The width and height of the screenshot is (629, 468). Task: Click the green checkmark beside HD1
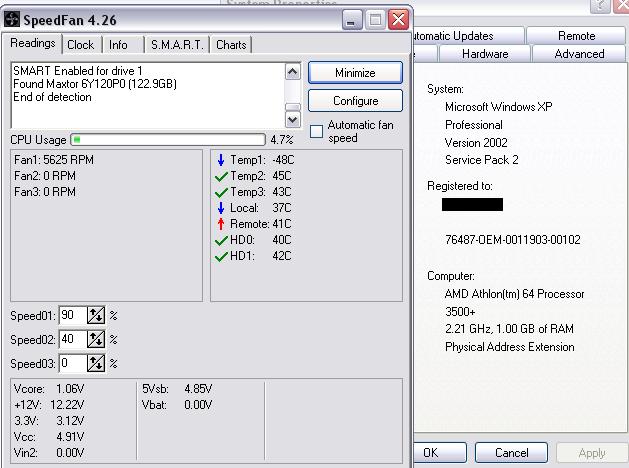click(x=221, y=256)
